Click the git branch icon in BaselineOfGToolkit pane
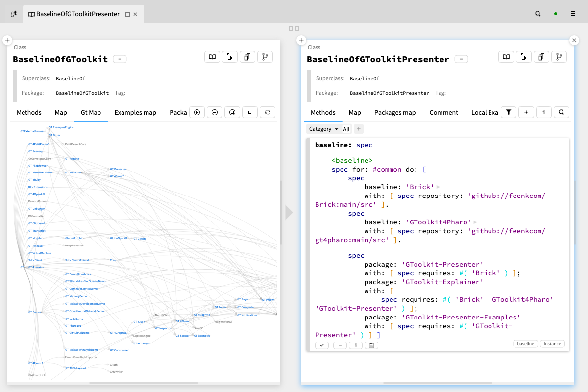 [265, 57]
